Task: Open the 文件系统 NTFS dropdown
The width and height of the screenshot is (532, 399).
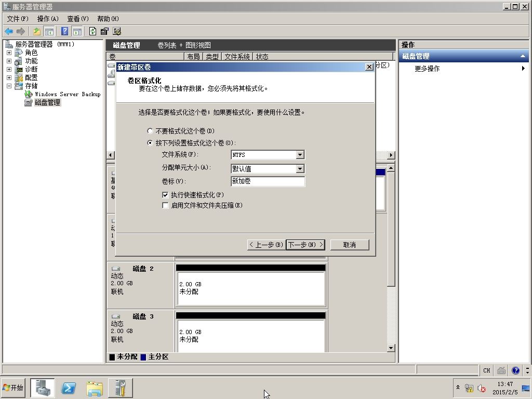Action: point(300,155)
